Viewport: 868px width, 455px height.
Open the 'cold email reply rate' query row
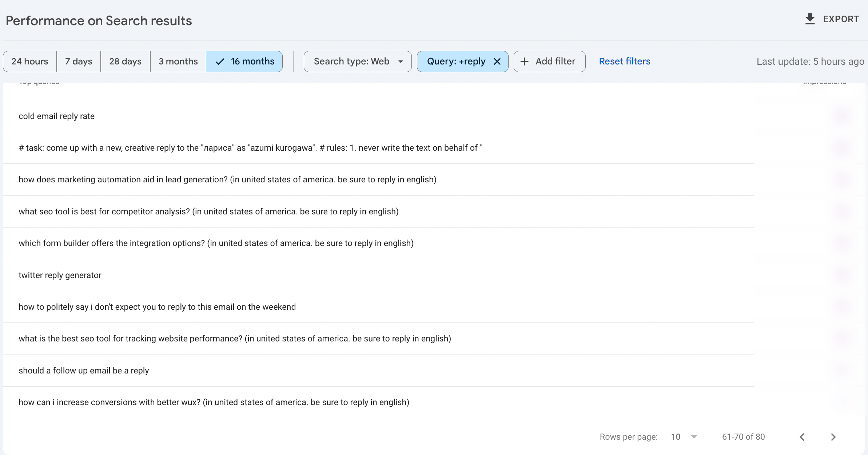pos(57,116)
